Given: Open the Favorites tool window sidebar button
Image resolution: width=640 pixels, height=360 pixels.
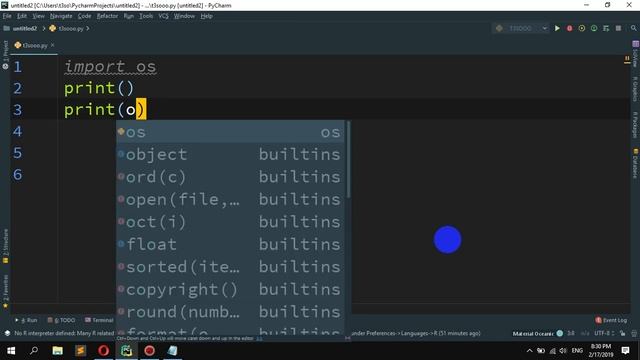Looking at the screenshot, I should tap(5, 291).
